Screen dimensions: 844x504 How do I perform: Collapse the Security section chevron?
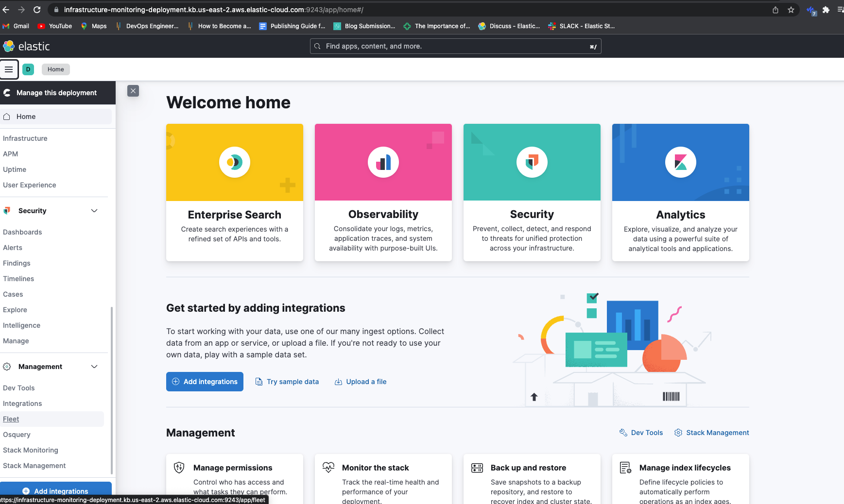click(x=94, y=211)
